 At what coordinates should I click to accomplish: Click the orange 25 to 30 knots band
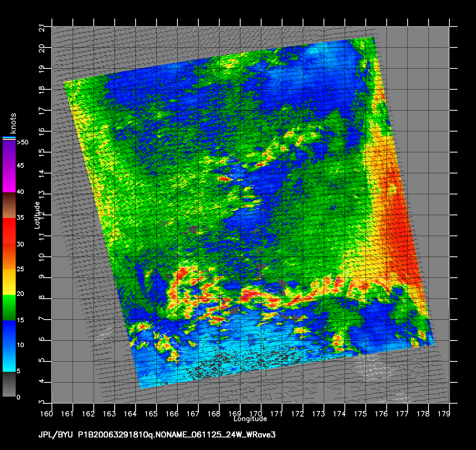pos(9,257)
